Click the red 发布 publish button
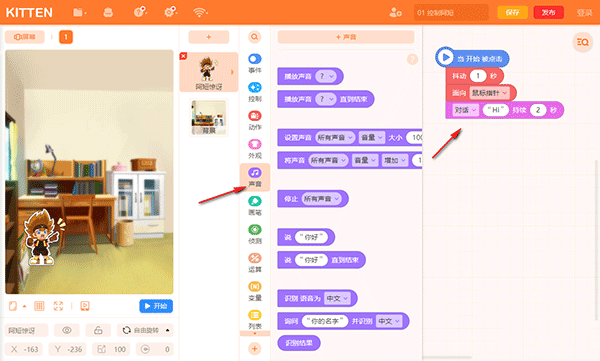This screenshot has width=600, height=361. (548, 12)
